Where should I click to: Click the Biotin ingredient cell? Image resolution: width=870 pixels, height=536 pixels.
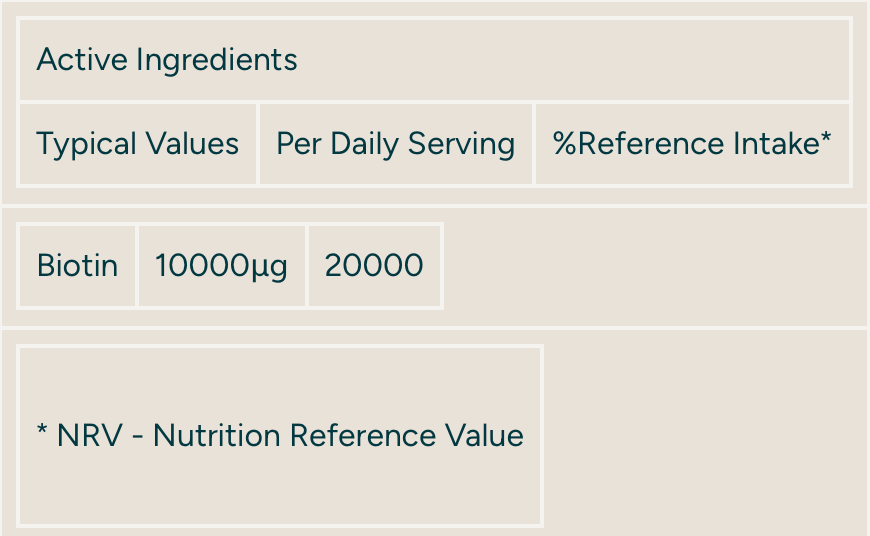click(x=77, y=266)
